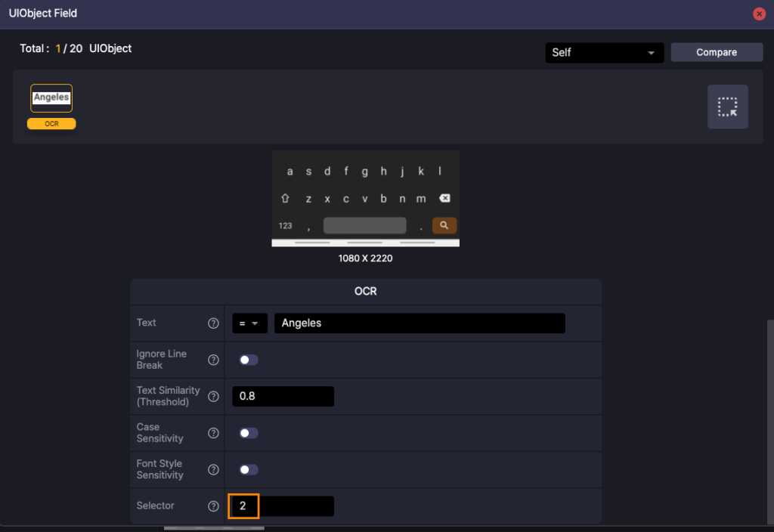774x532 pixels.
Task: Select the Angeles UIObject thumbnail
Action: (51, 98)
